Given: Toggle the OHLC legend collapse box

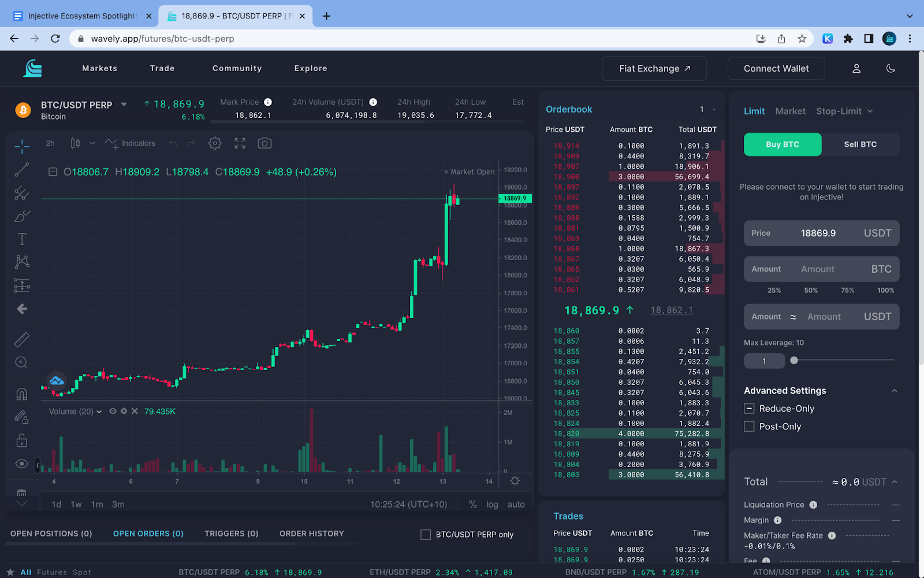Looking at the screenshot, I should tap(53, 172).
